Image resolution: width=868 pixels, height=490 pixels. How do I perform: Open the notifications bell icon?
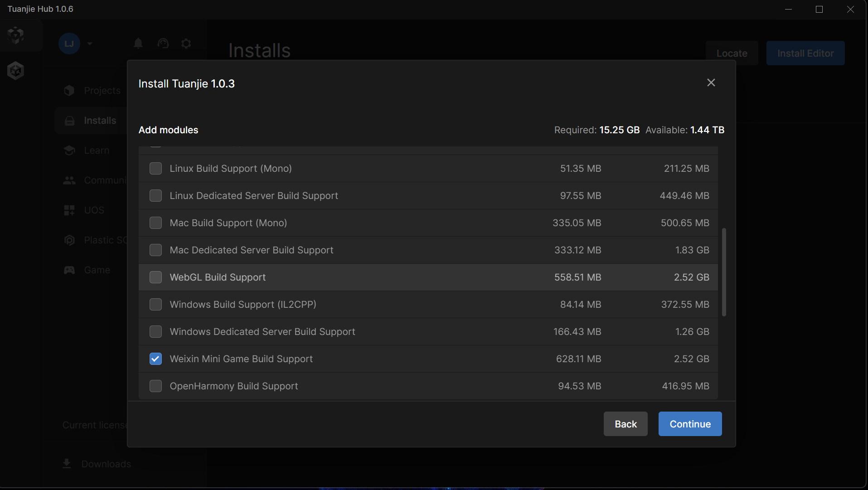coord(138,44)
